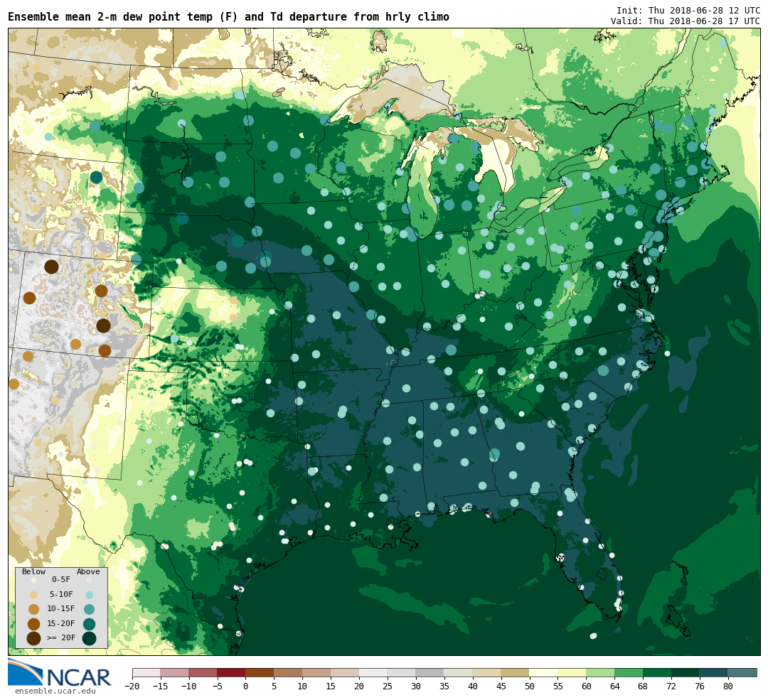Click the '15-20F' above-normal teal legend circle
This screenshot has height=700, width=768.
pos(89,624)
